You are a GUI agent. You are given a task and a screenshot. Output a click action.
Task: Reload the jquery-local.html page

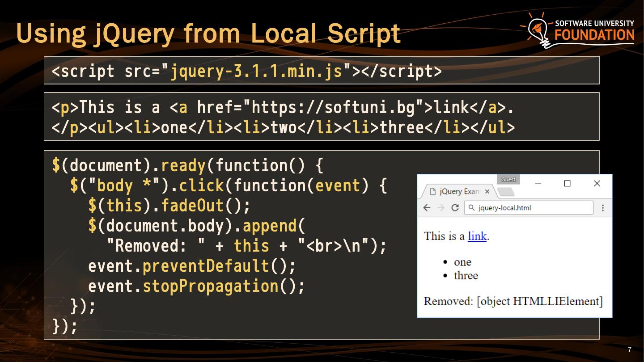coord(455,208)
